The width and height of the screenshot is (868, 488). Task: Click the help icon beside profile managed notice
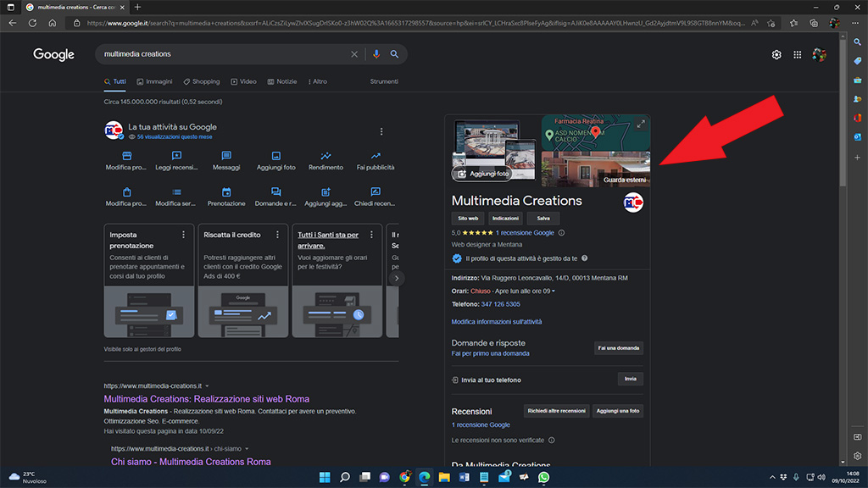click(x=585, y=258)
